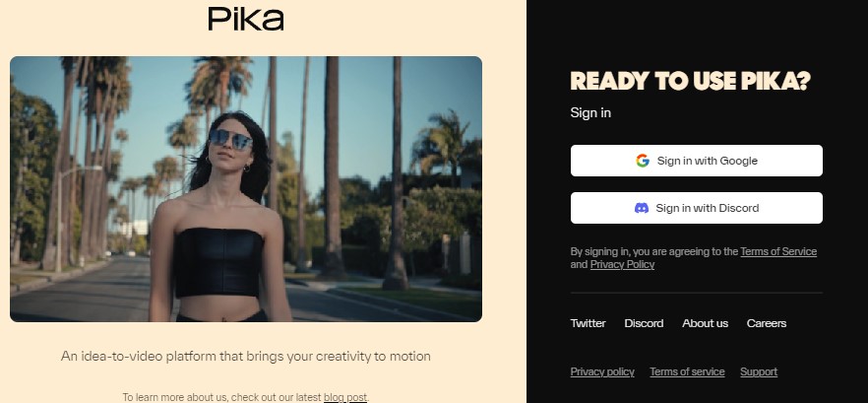Click the palm tree street video preview
Viewport: 868px width, 403px height.
(246, 189)
